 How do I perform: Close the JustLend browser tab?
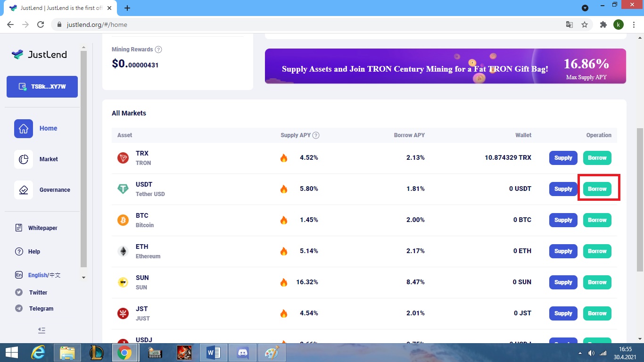point(110,8)
